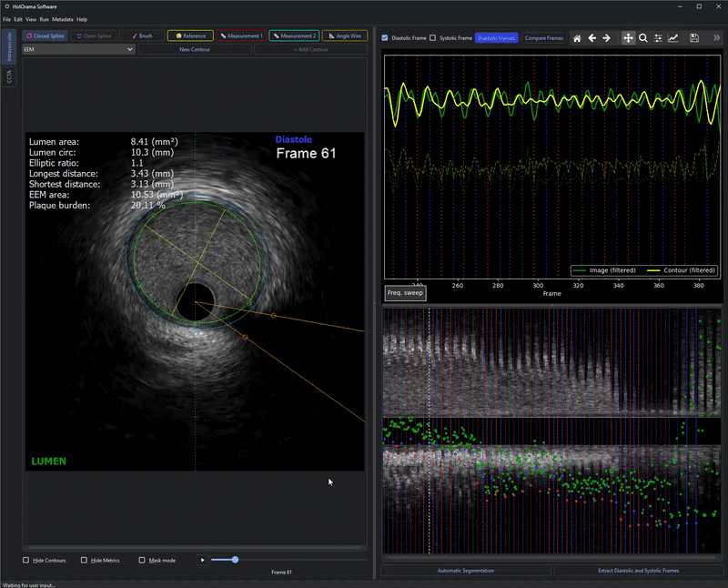
Task: Click the 'Diastole' phase label
Action: click(x=293, y=139)
